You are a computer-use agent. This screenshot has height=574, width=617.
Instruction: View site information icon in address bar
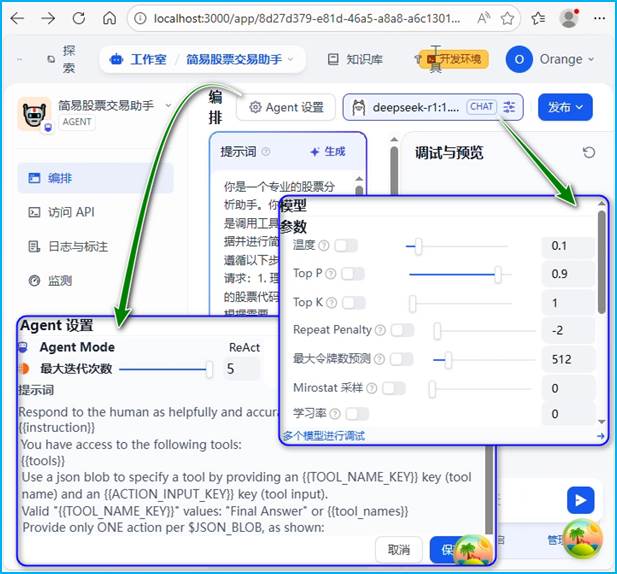[140, 18]
